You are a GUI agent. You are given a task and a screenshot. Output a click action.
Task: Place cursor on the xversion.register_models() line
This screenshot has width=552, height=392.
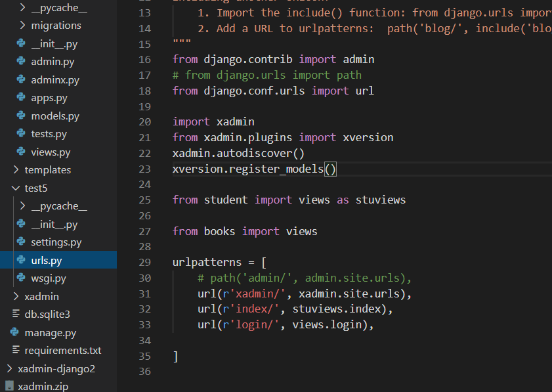click(x=255, y=169)
